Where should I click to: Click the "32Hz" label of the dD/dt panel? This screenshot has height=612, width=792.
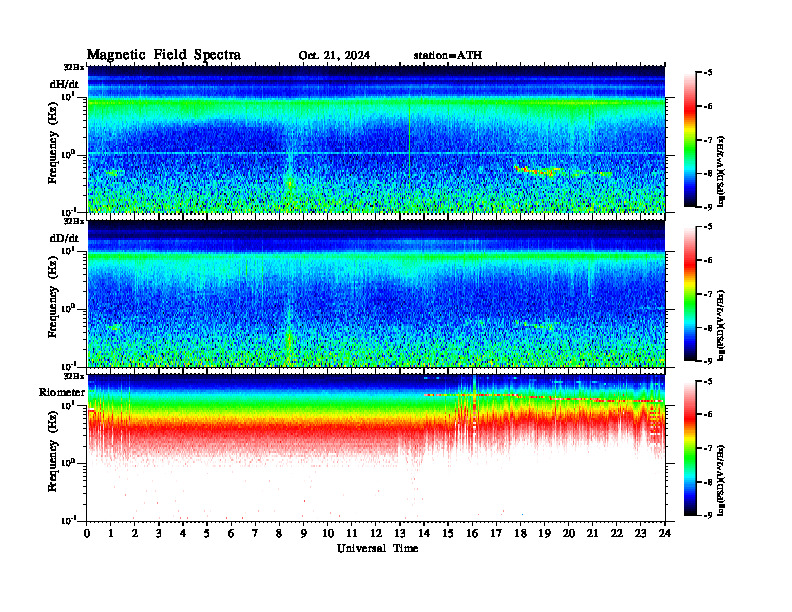pos(74,221)
